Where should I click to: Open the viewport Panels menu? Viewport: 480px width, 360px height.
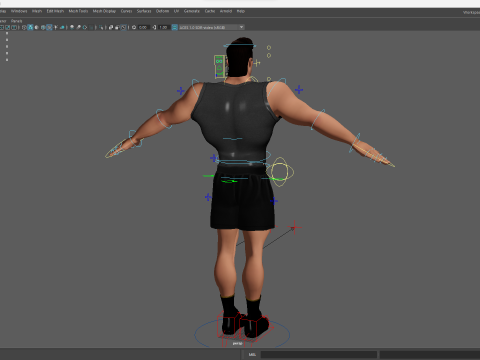tap(16, 21)
